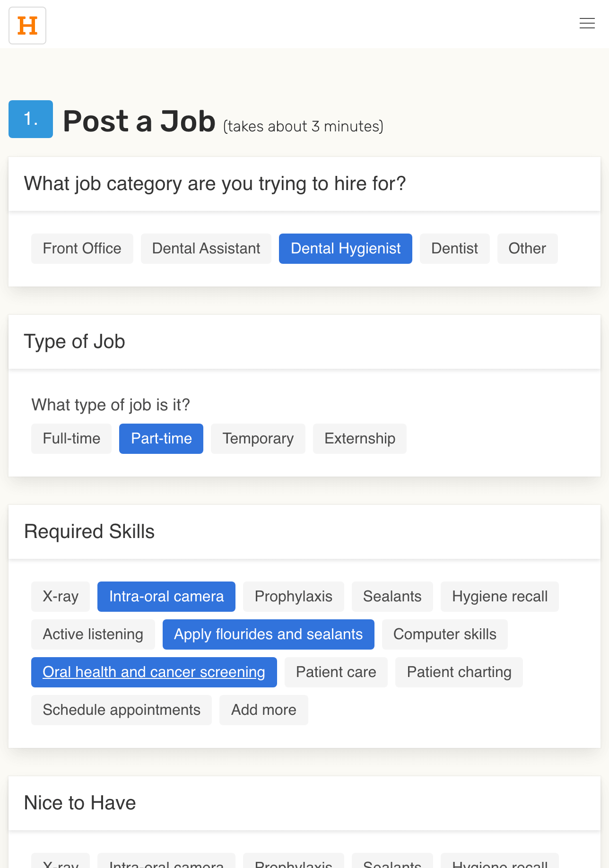
Task: Add Prophylaxis required skill
Action: click(294, 597)
